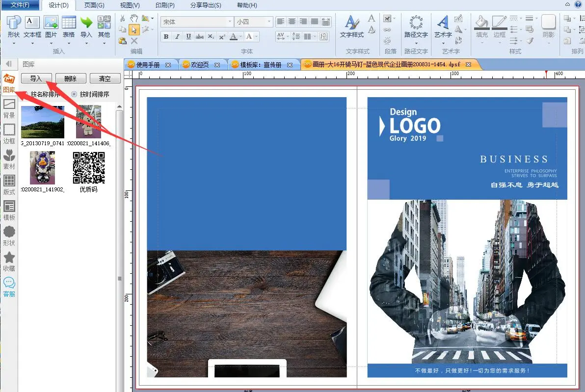Open the 模板 templates sidebar panel

(x=9, y=211)
